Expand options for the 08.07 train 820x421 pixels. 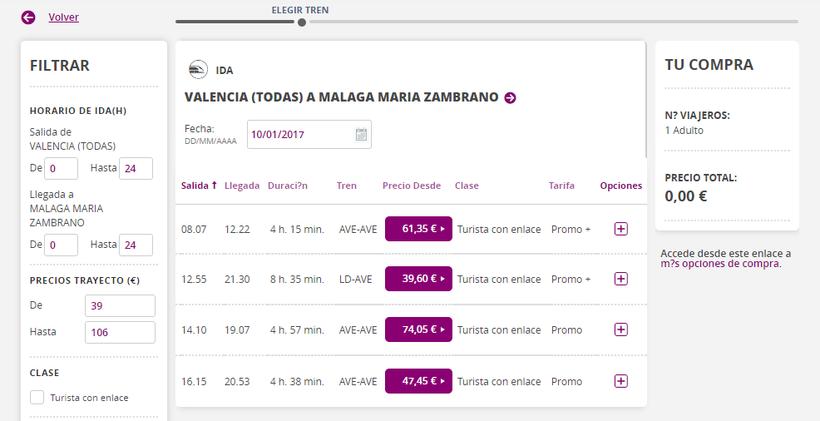pyautogui.click(x=621, y=229)
